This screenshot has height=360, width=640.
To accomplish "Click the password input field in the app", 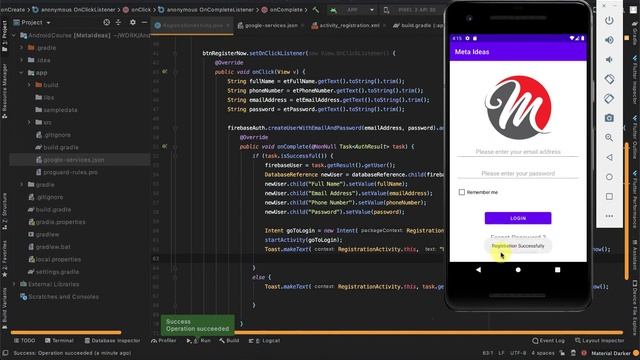I will coord(518,173).
